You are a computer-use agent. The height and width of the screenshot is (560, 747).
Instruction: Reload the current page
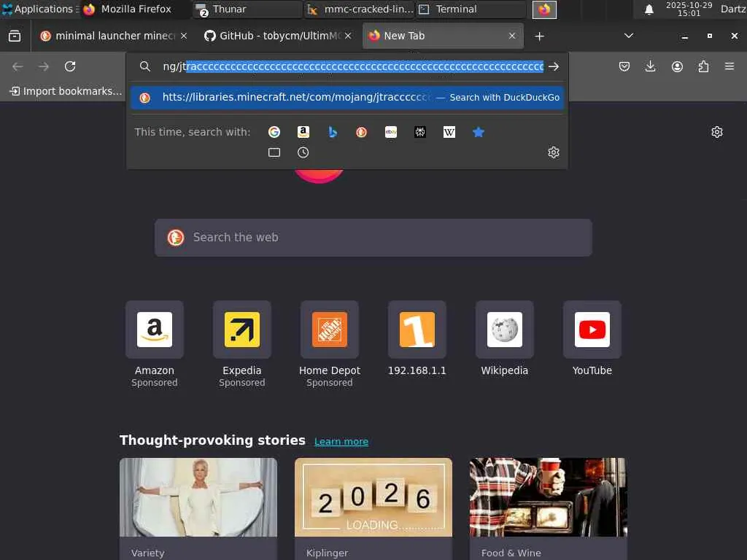pos(70,66)
